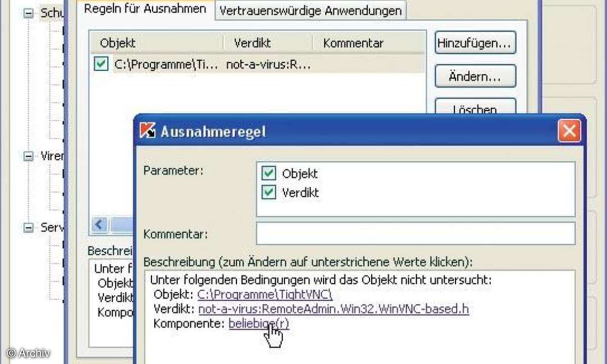Open the C:\Programme\TightVNC\ object link
607x364 pixels.
[265, 295]
